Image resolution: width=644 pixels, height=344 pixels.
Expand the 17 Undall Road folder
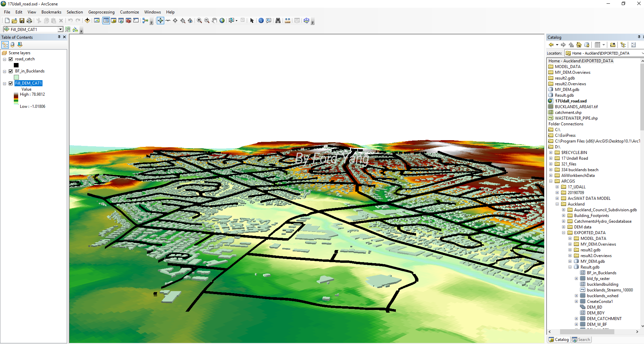(x=551, y=158)
